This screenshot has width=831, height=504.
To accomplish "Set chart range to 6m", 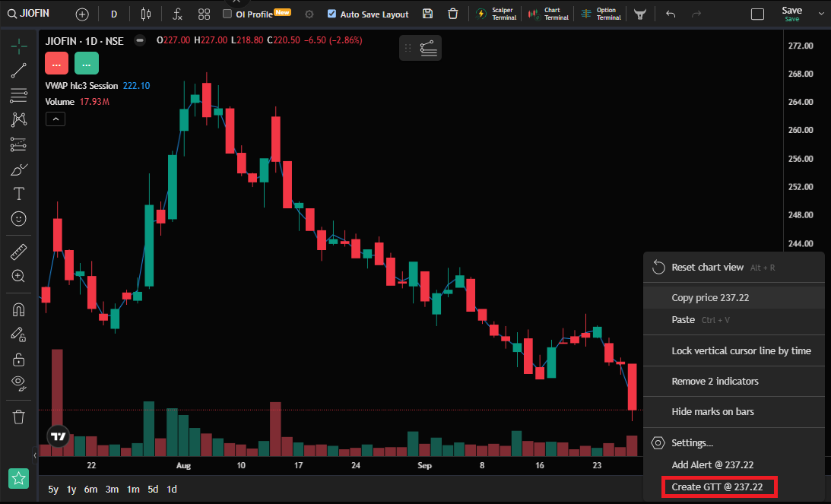I will [90, 489].
